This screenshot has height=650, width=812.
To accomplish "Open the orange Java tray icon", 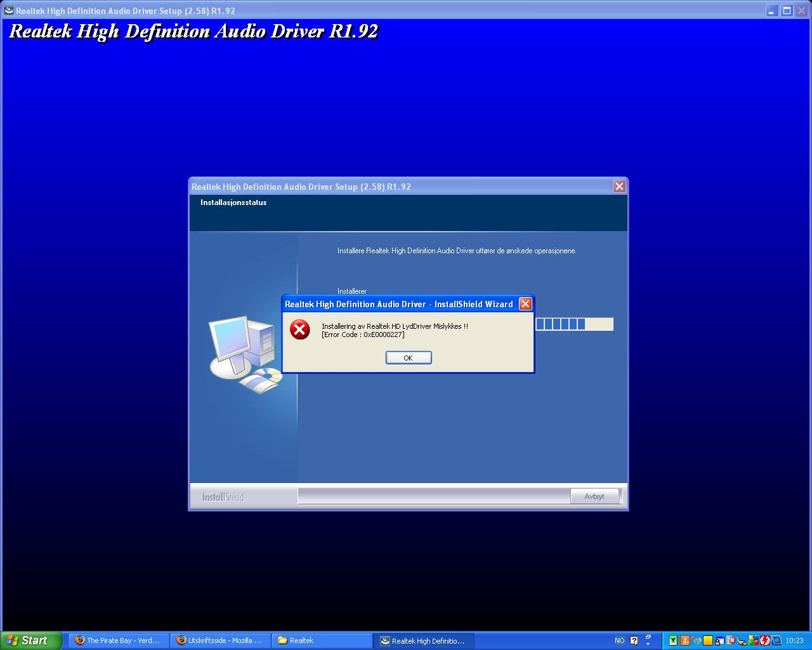I will [685, 640].
